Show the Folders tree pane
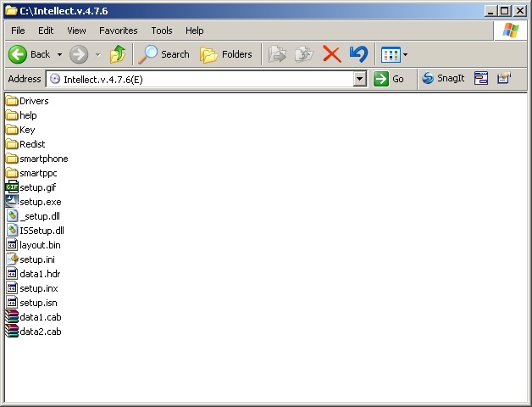This screenshot has width=532, height=407. (225, 54)
